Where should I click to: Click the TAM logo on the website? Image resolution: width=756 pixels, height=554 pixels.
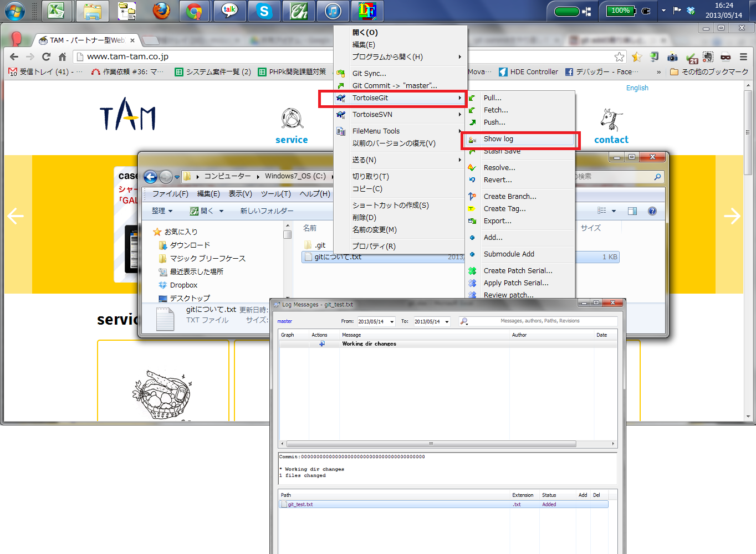point(127,114)
